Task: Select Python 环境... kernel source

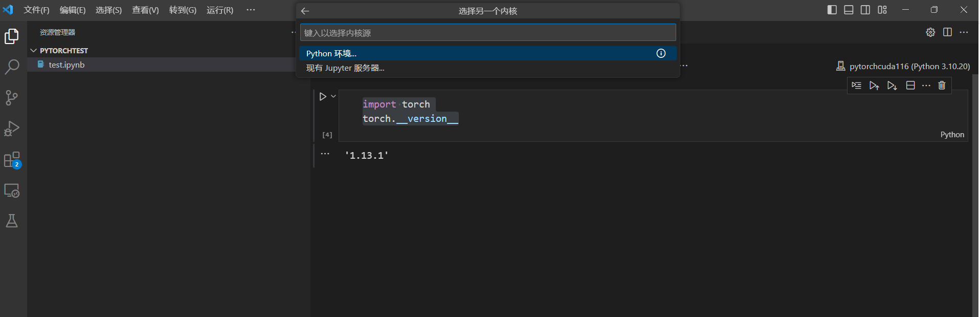Action: click(488, 53)
